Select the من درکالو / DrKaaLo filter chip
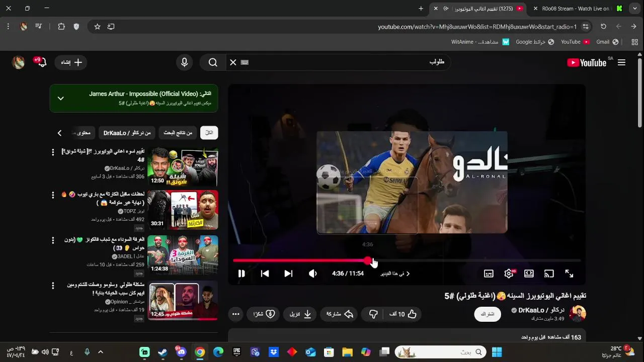The image size is (644, 362). click(127, 133)
